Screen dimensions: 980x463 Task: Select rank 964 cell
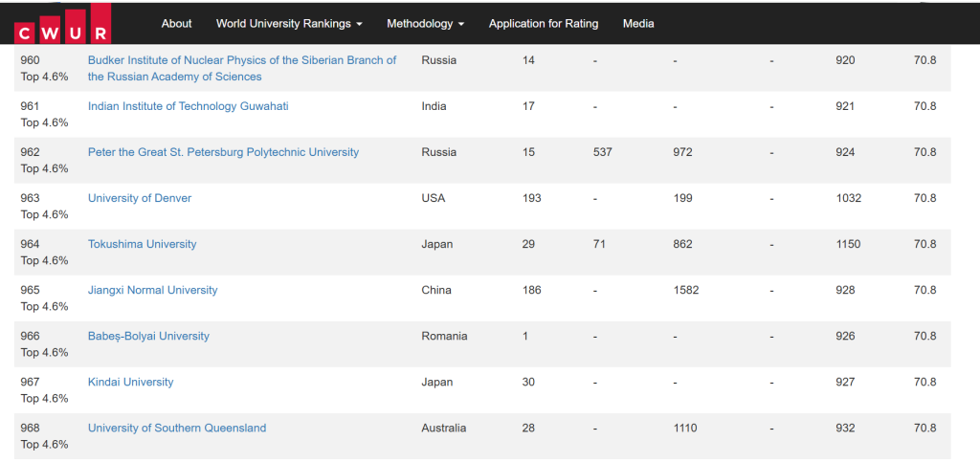click(44, 253)
